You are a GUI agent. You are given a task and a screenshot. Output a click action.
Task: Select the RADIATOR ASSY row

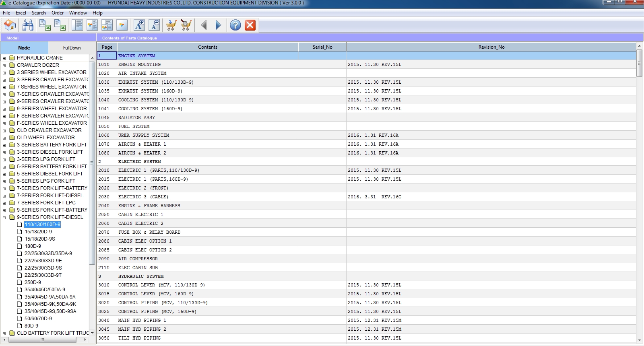pos(367,117)
